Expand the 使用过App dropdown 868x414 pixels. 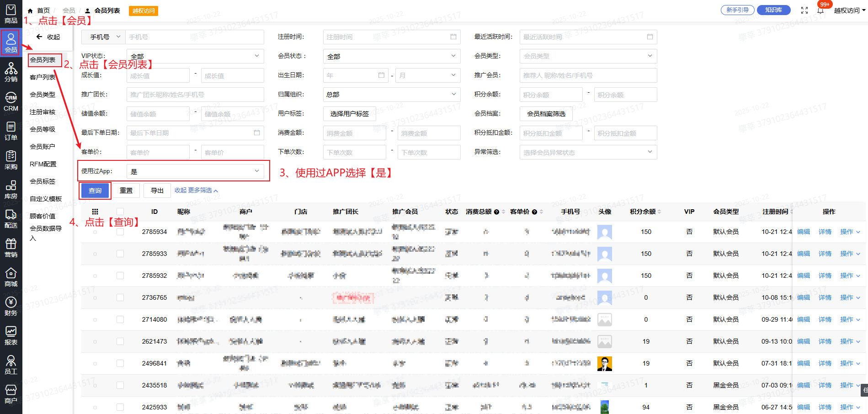195,171
